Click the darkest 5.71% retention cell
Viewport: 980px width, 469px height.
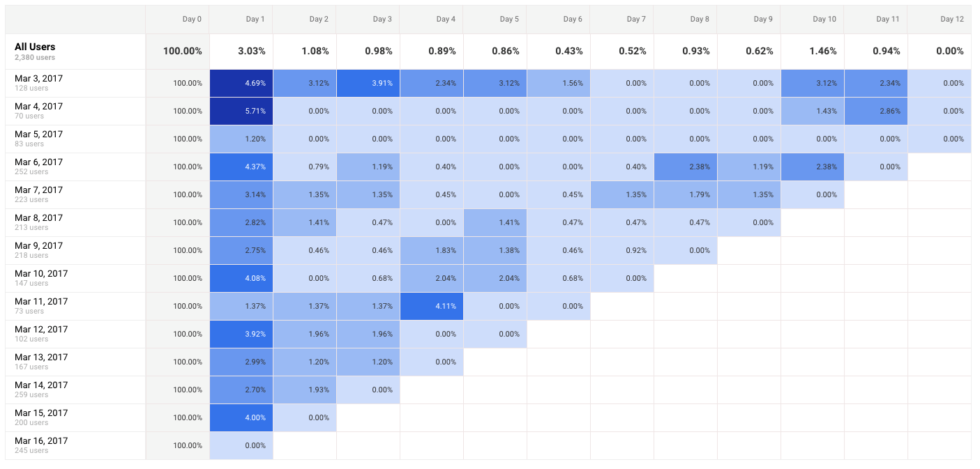[241, 112]
